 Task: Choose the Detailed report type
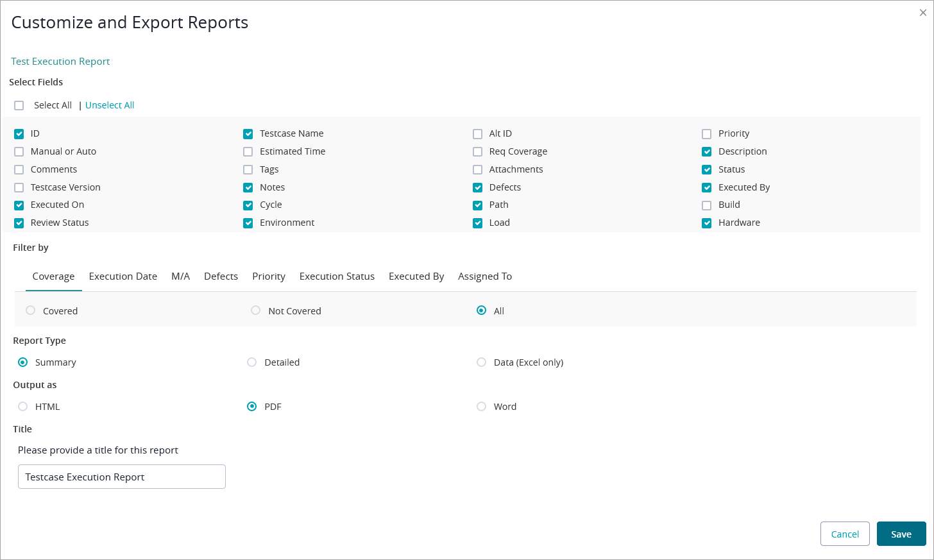[x=252, y=362]
